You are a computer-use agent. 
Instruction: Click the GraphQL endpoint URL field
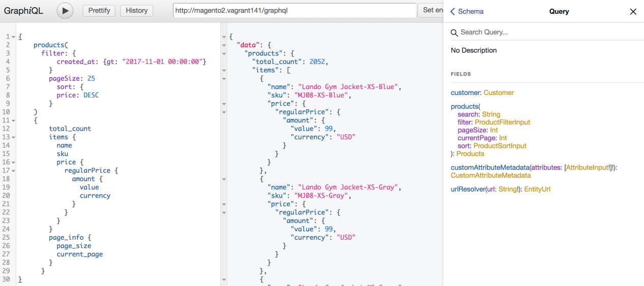pos(295,10)
